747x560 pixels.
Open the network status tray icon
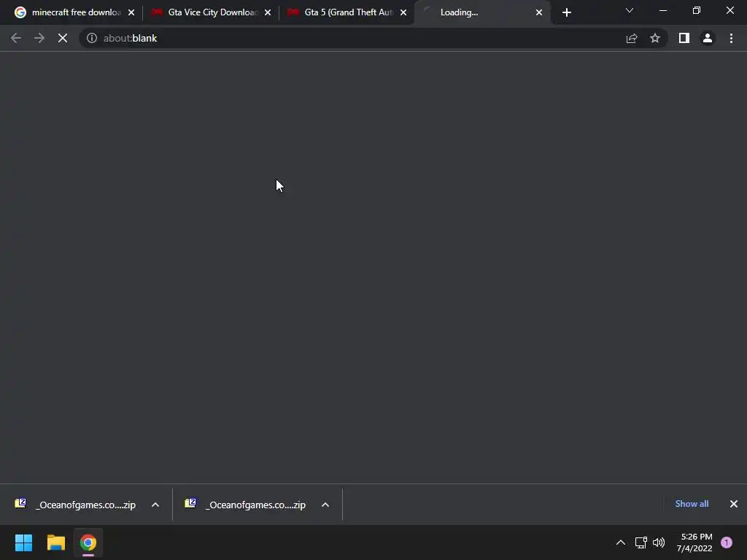point(640,542)
